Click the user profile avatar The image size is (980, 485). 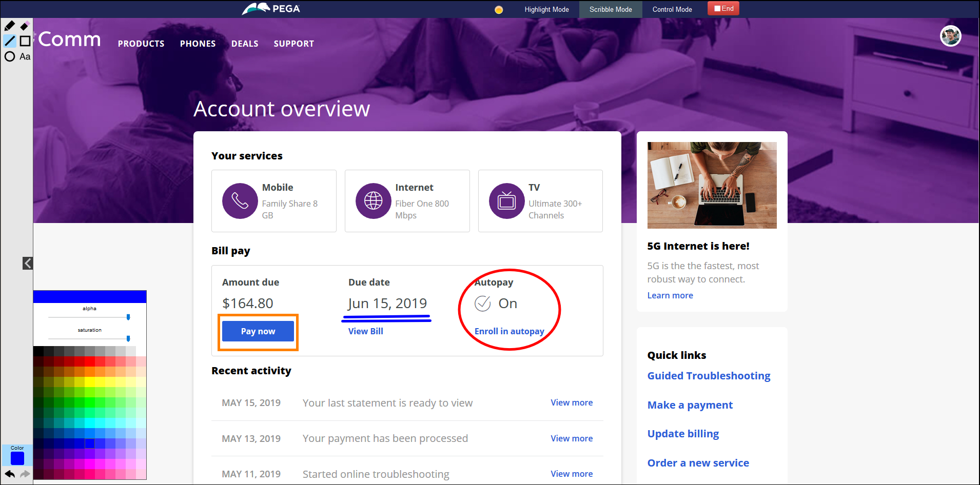[x=950, y=36]
